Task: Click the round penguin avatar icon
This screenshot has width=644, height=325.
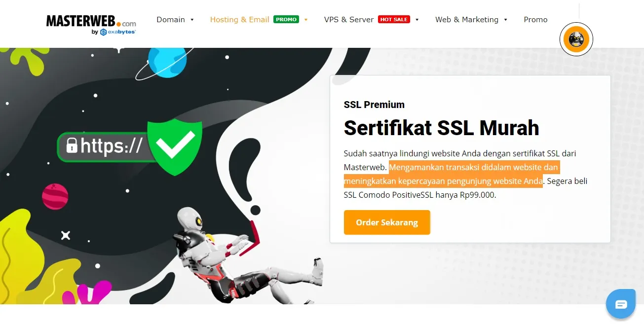Action: click(x=576, y=38)
